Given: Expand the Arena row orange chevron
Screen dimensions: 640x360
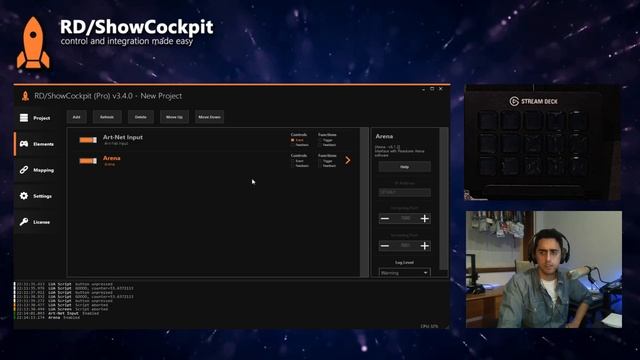Looking at the screenshot, I should coord(348,160).
